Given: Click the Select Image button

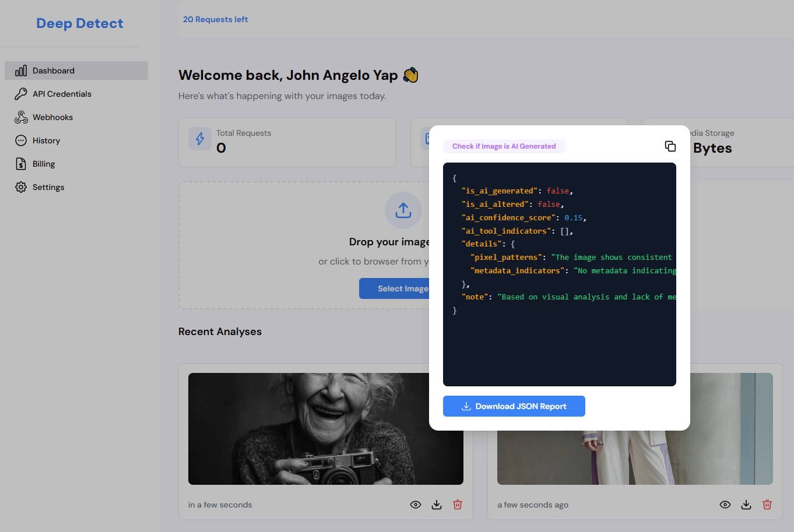Looking at the screenshot, I should [x=395, y=288].
